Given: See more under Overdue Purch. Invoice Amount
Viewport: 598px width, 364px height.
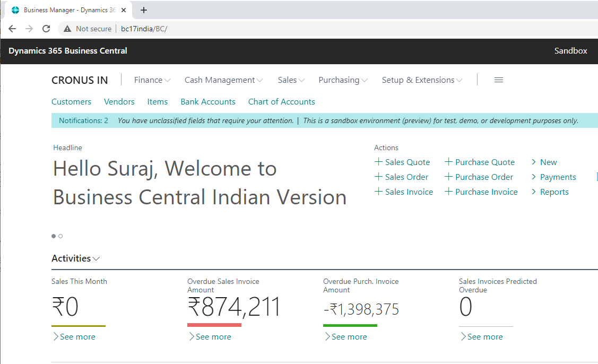Looking at the screenshot, I should 345,336.
